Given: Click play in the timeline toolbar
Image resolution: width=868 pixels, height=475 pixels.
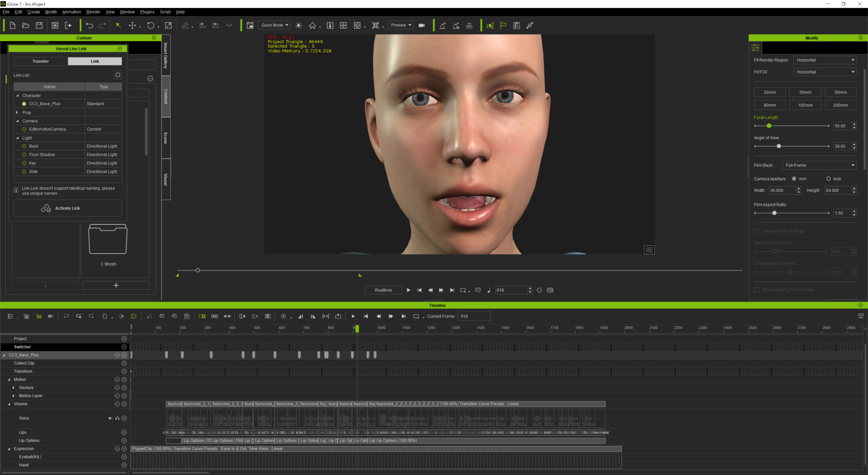Looking at the screenshot, I should [x=353, y=317].
